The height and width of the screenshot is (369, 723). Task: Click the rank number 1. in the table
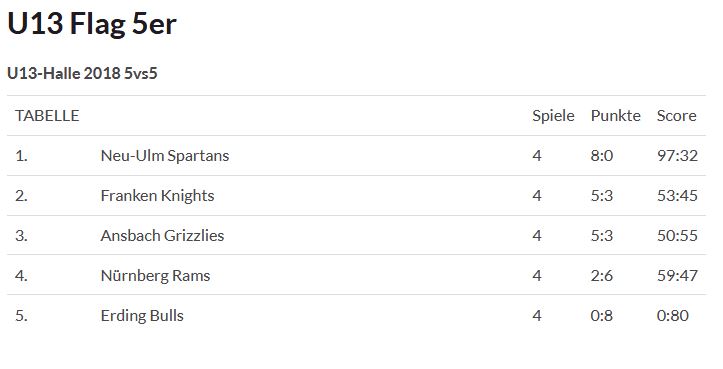[x=21, y=156]
